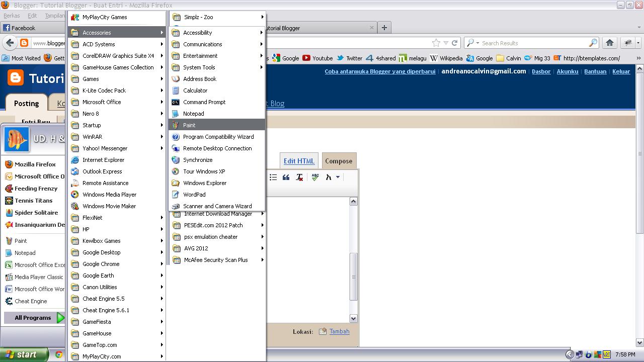The height and width of the screenshot is (362, 644).
Task: Click the Firefox back button
Action: [10, 43]
